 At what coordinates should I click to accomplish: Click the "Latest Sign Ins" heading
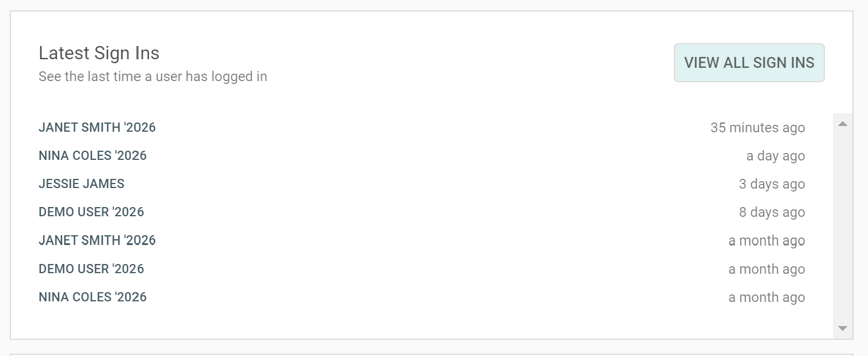(99, 53)
